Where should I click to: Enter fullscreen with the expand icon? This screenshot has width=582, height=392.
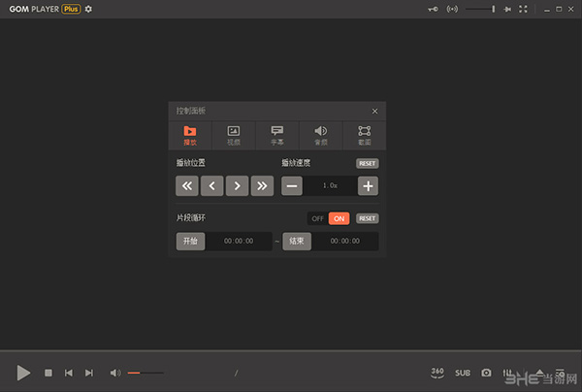(523, 9)
